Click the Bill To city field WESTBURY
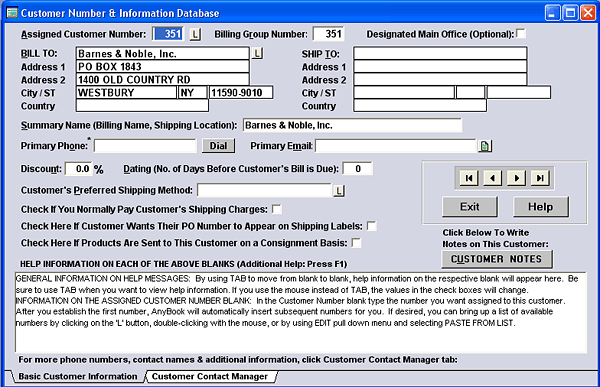 127,93
